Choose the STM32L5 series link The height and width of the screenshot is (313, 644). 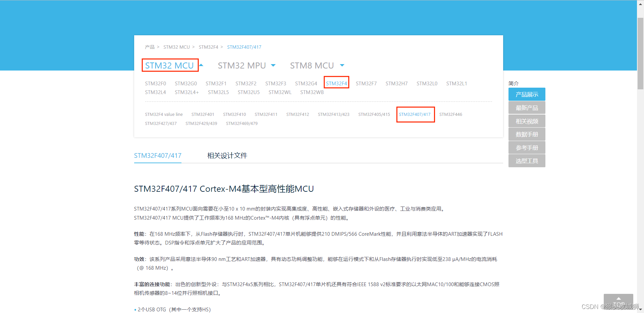click(x=218, y=92)
